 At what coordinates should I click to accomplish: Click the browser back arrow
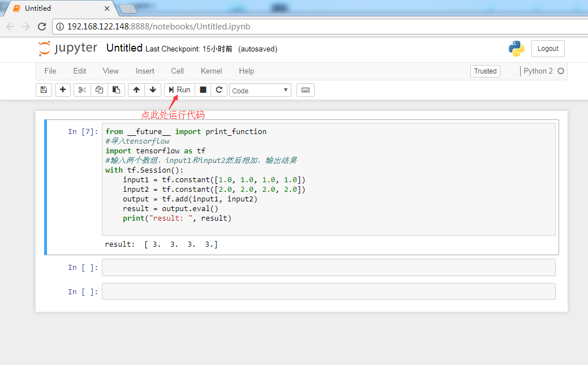11,27
